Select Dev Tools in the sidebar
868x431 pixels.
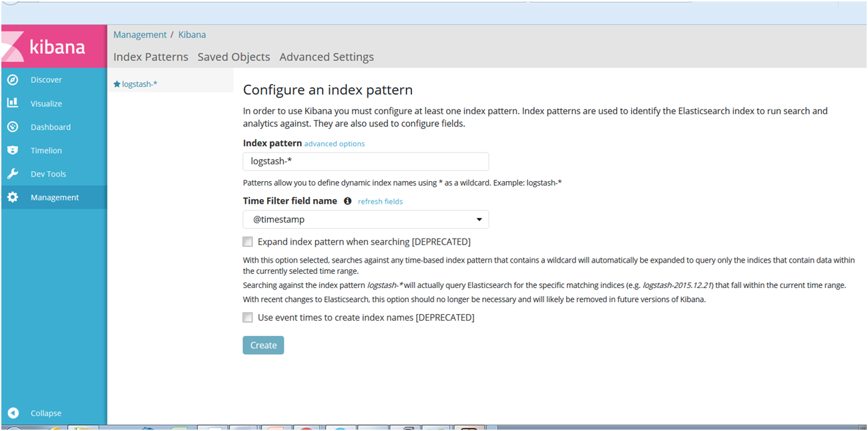click(48, 174)
